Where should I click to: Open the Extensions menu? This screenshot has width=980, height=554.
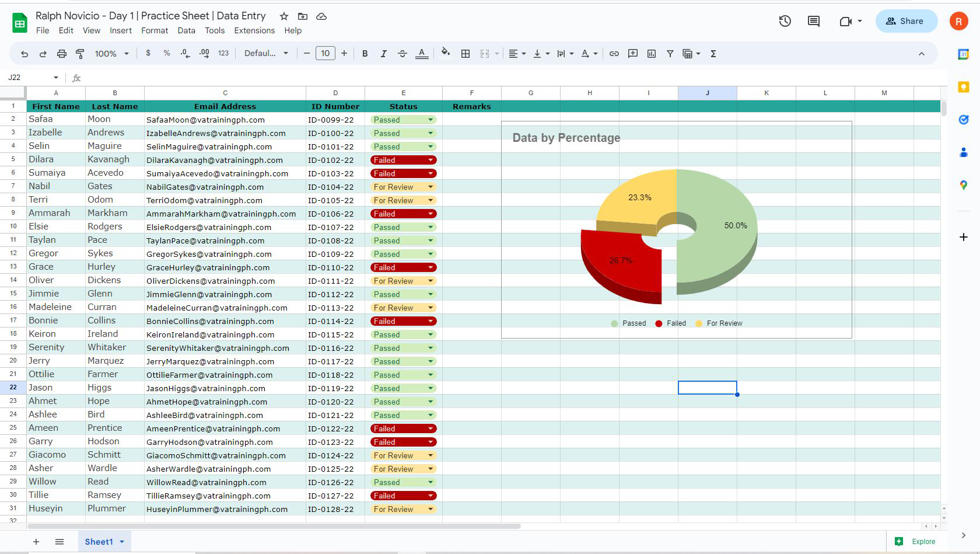pos(254,30)
